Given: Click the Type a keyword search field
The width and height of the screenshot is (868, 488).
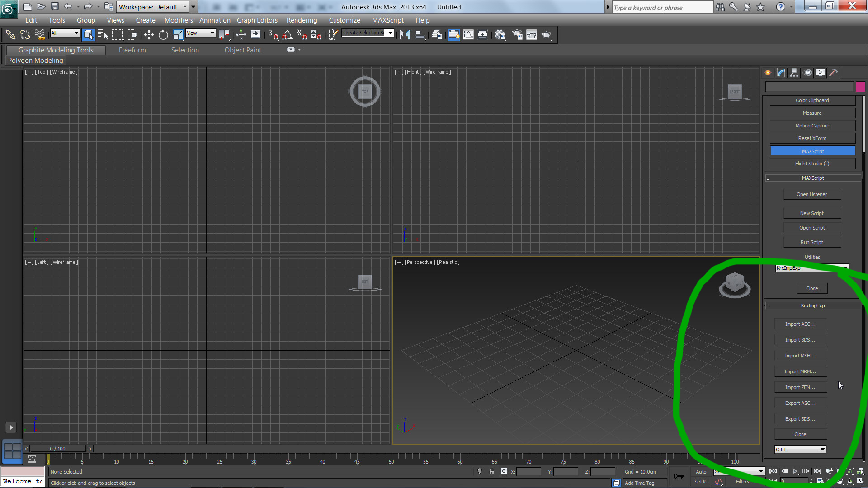Looking at the screenshot, I should (x=662, y=7).
